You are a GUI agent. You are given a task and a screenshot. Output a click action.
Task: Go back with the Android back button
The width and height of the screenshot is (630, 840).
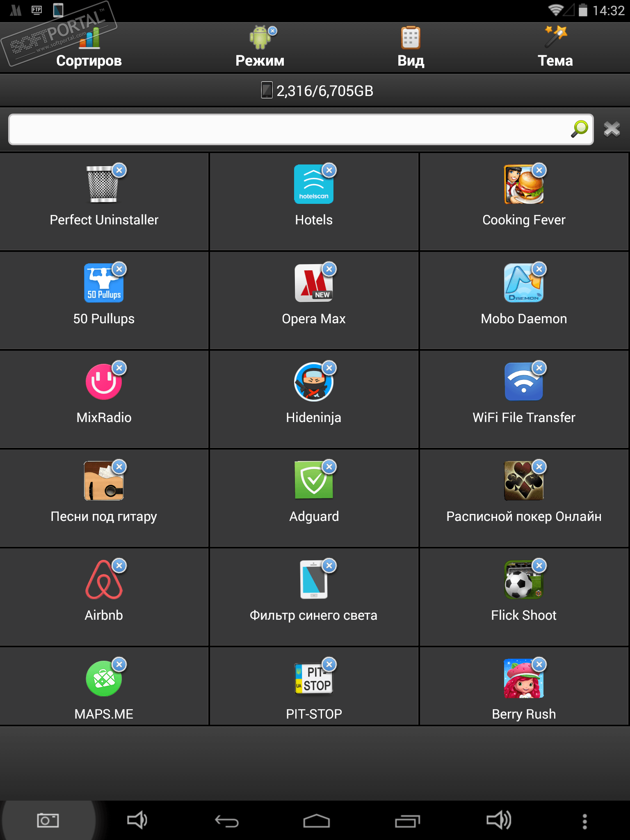[226, 821]
